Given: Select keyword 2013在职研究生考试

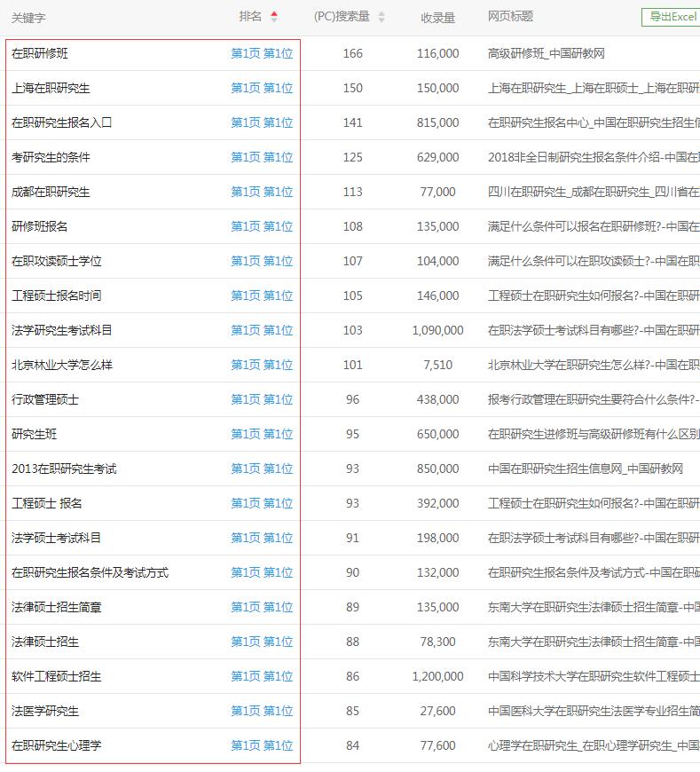Looking at the screenshot, I should click(64, 469).
